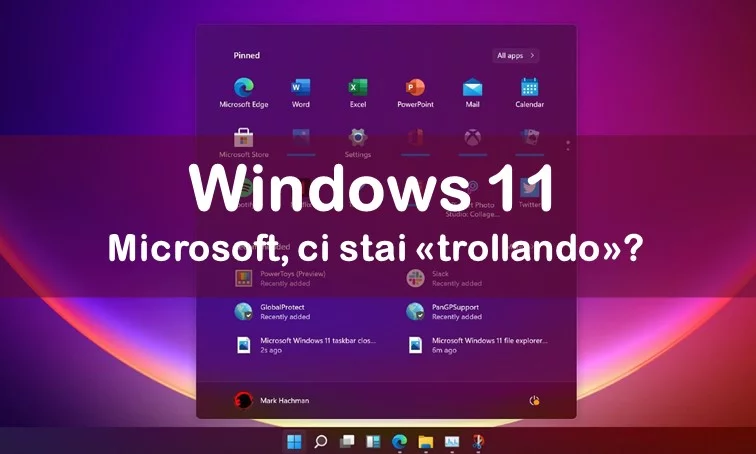Click the Start button on the taskbar
The height and width of the screenshot is (454, 756).
(x=295, y=441)
